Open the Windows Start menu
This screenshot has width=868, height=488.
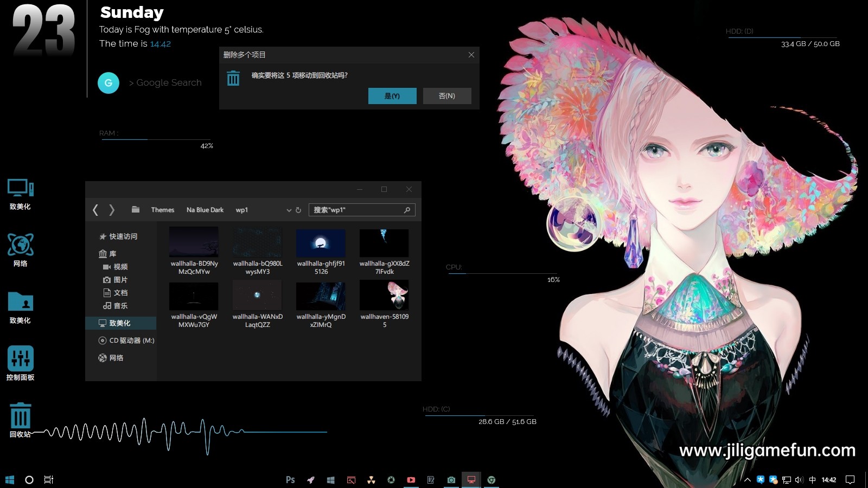pos(9,480)
